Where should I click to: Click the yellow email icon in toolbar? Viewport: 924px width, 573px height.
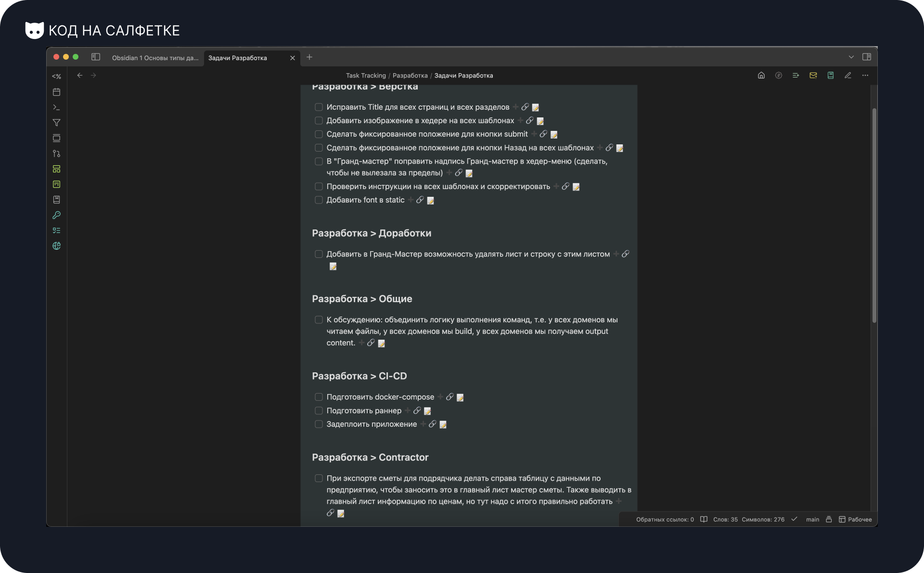click(813, 76)
